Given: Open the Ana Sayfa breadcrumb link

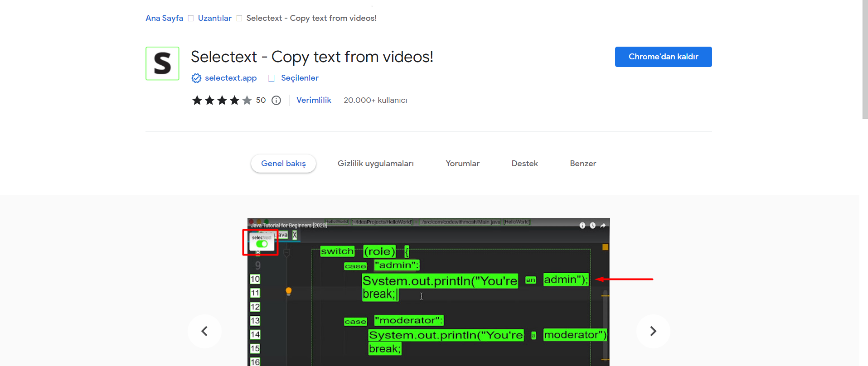Looking at the screenshot, I should (164, 18).
